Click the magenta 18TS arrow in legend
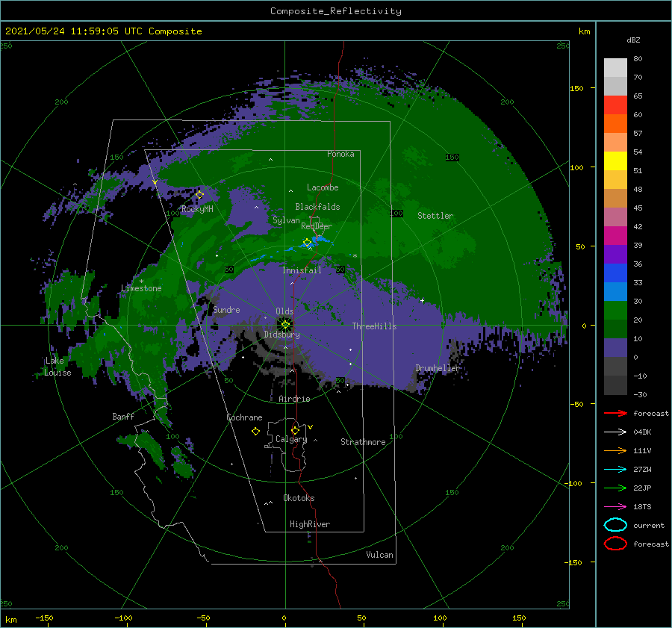The width and height of the screenshot is (672, 628). pos(615,507)
